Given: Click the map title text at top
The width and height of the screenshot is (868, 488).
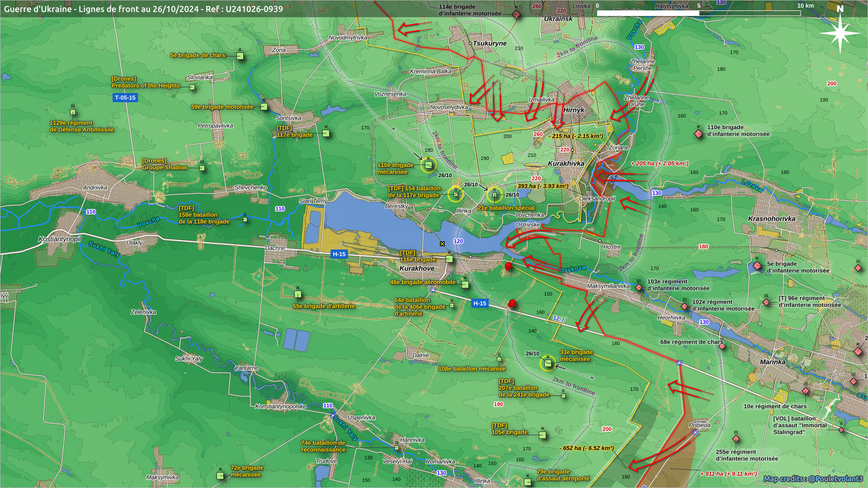Looking at the screenshot, I should [x=143, y=9].
